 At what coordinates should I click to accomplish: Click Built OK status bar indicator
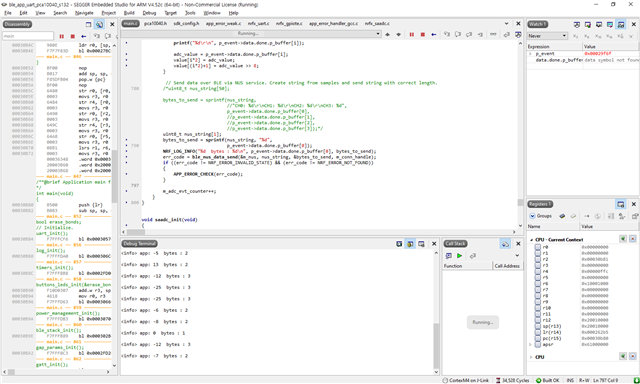pos(547,380)
